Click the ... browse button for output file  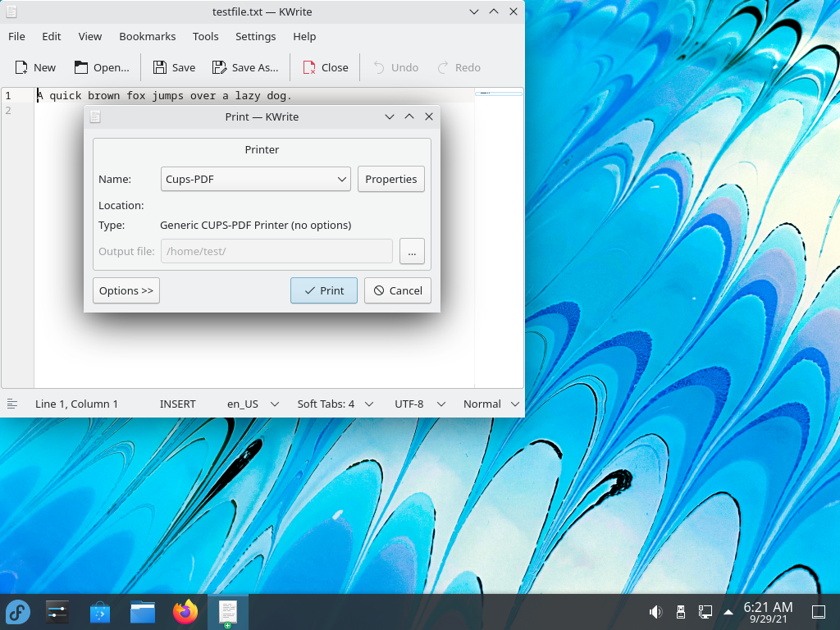click(x=412, y=251)
